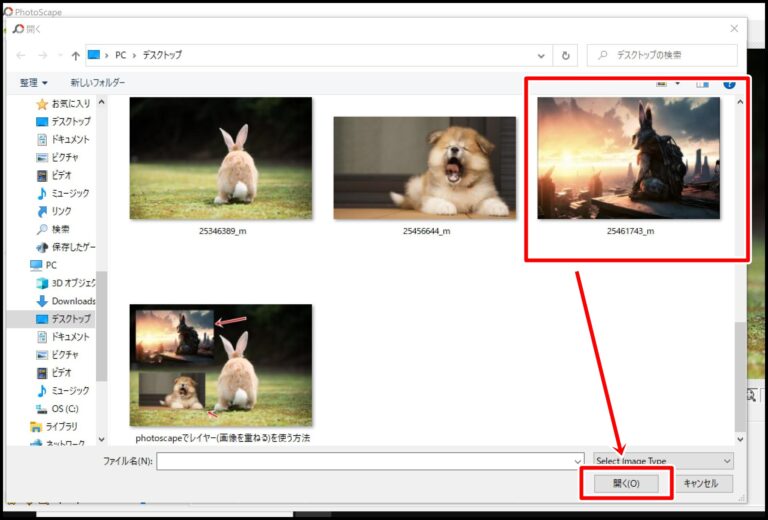Screen dimensions: 768x520
Task: Select the rabbit thumbnail 25346389_m
Action: coord(221,158)
